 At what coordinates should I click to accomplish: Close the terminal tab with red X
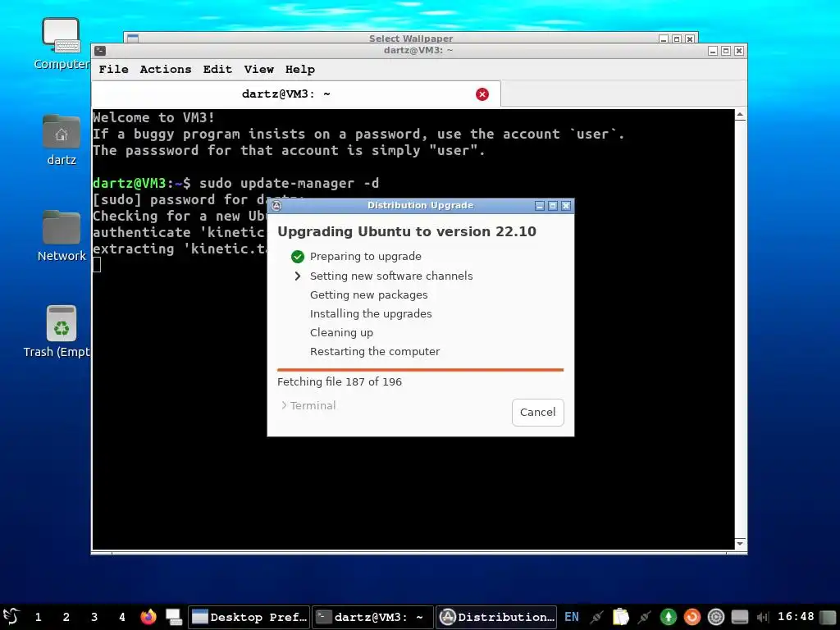click(482, 94)
